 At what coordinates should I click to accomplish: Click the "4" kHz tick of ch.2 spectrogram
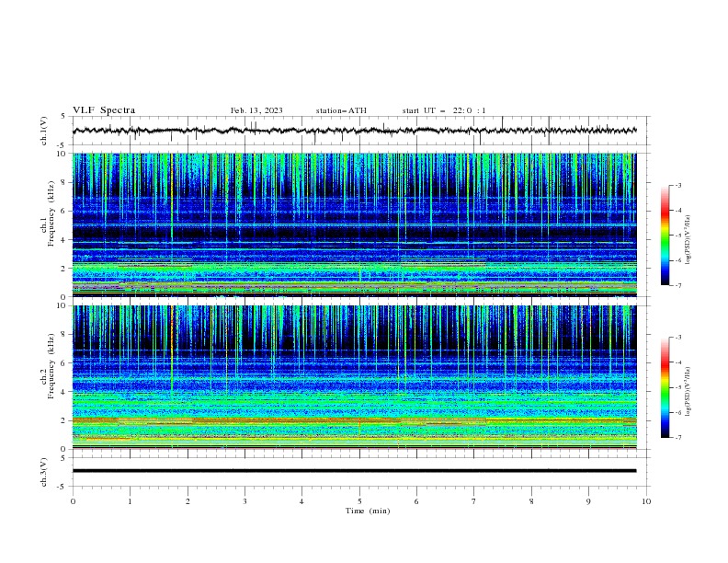click(x=65, y=392)
